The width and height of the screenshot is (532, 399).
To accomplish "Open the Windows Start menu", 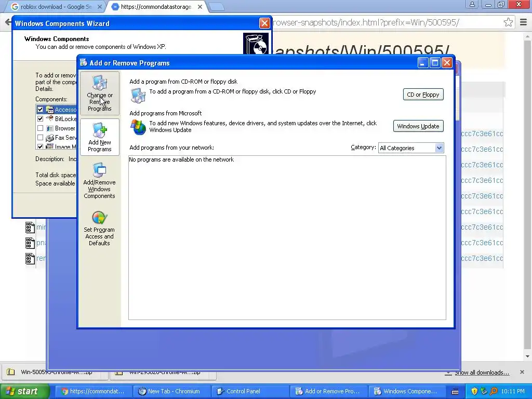I will coord(24,391).
